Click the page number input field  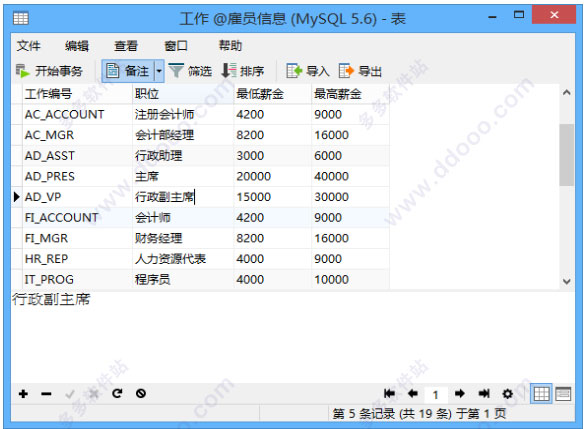[x=436, y=394]
